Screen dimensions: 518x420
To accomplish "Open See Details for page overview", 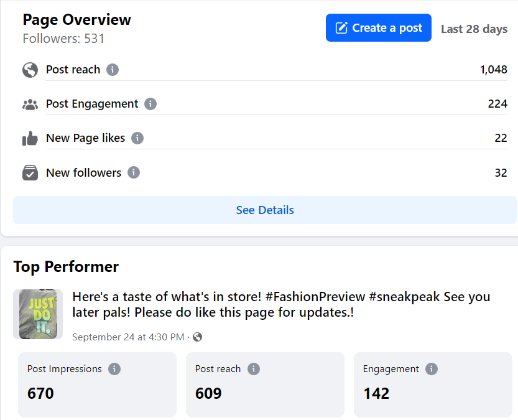I will pyautogui.click(x=265, y=210).
